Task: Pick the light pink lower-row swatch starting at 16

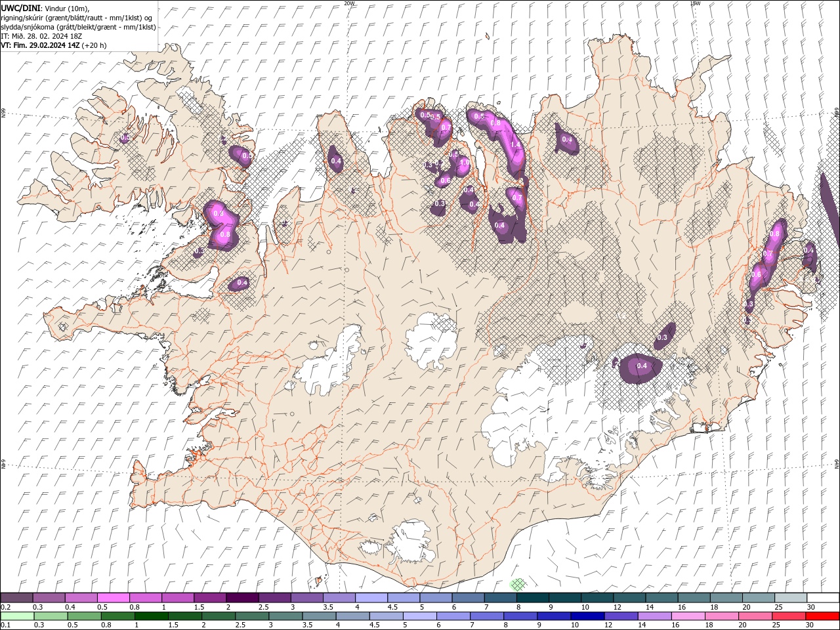Action: pyautogui.click(x=687, y=616)
